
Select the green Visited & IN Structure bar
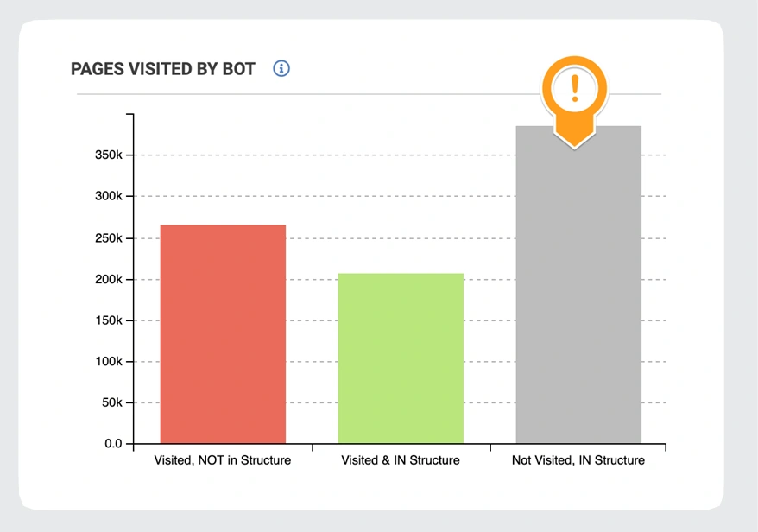point(401,359)
